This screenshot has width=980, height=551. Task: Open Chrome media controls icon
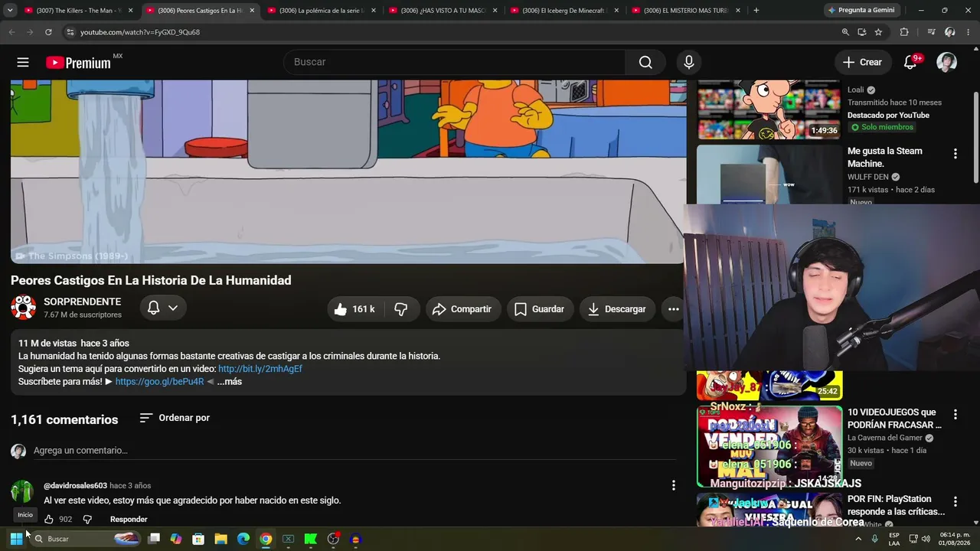pos(931,32)
